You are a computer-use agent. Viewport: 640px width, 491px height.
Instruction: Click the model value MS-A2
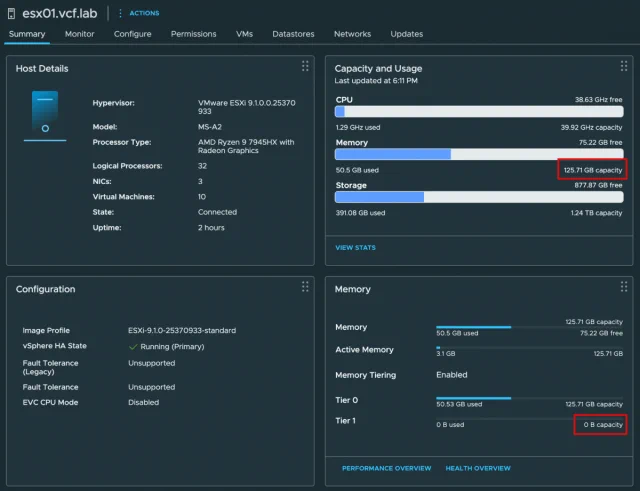[210, 127]
